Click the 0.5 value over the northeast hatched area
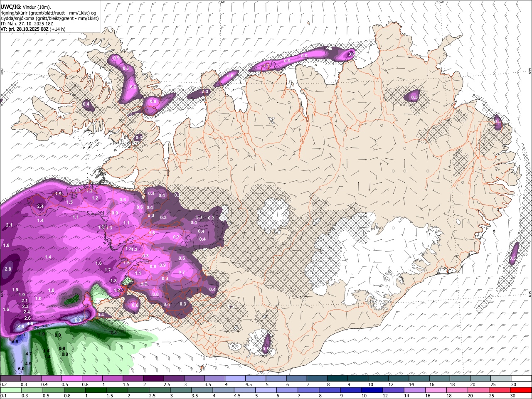The height and width of the screenshot is (399, 532). pos(414,97)
